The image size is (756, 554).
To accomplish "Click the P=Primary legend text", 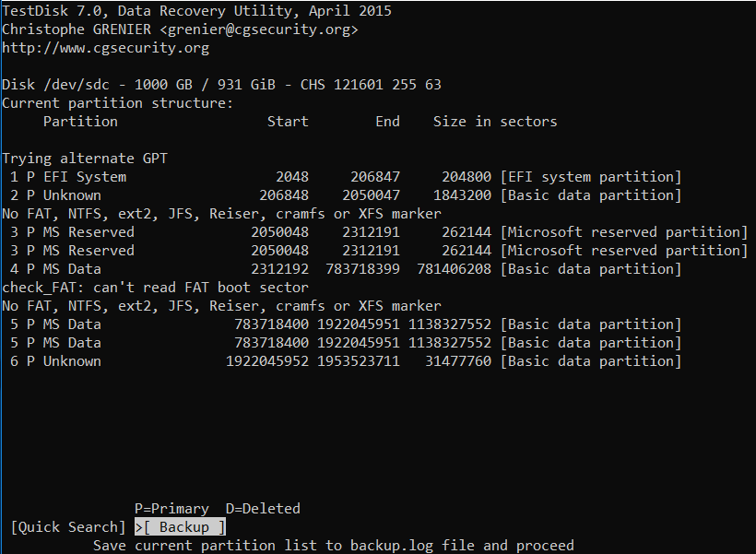I will [171, 509].
